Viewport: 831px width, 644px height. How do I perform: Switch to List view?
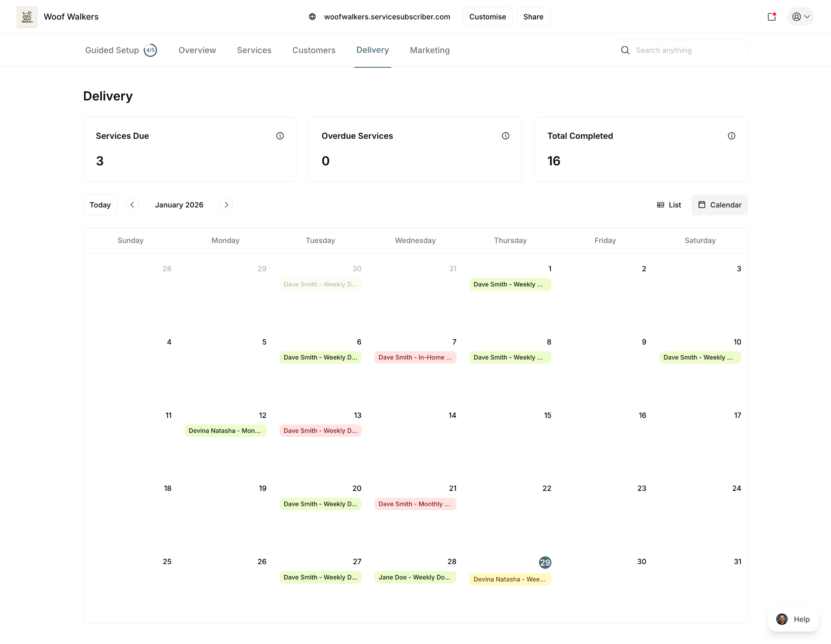tap(669, 205)
